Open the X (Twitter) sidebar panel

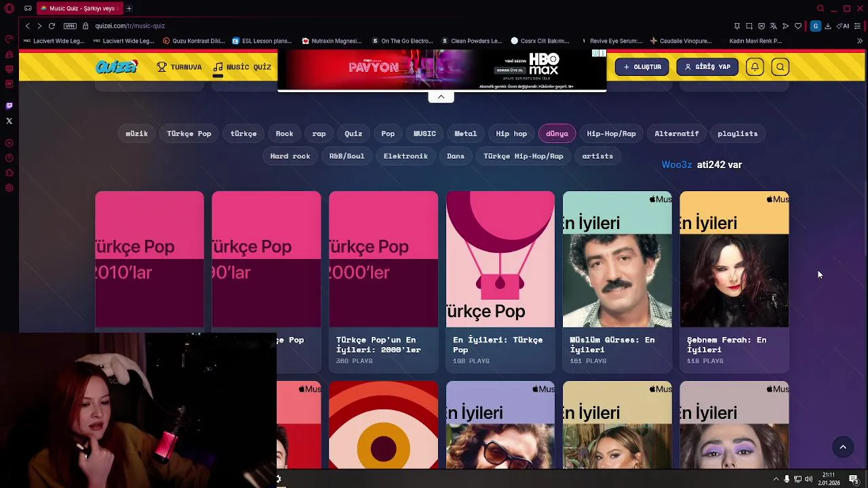click(x=9, y=121)
